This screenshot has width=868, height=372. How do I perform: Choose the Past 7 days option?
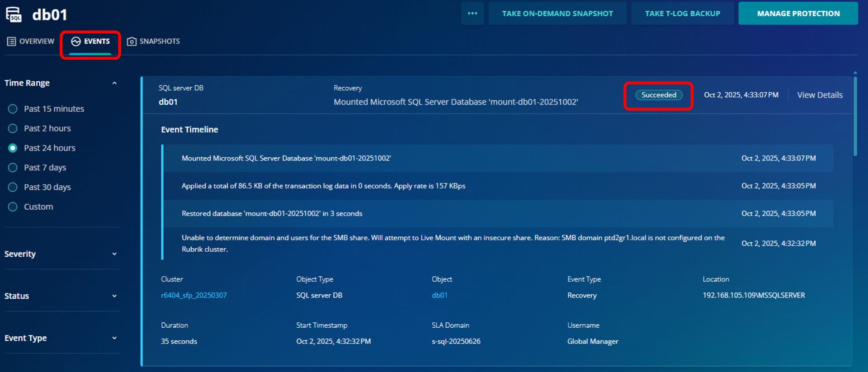13,168
